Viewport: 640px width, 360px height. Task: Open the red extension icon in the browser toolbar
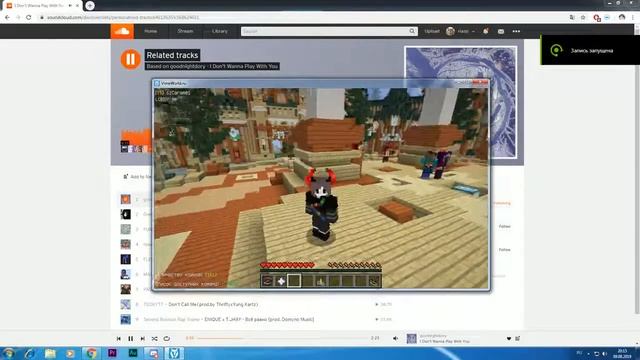597,18
